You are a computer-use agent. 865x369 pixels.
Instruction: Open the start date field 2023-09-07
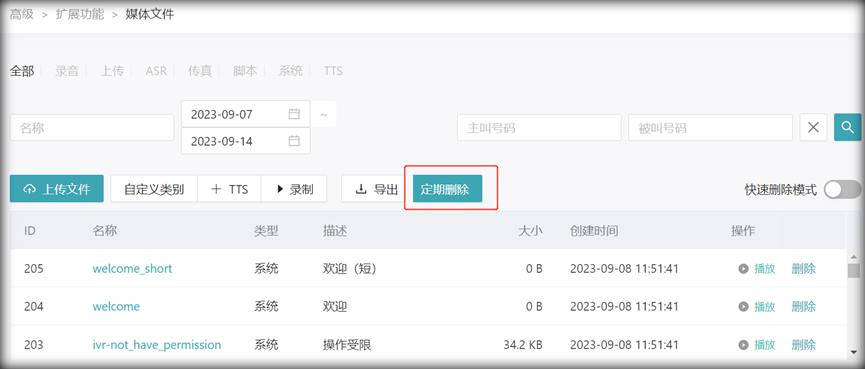pyautogui.click(x=245, y=114)
